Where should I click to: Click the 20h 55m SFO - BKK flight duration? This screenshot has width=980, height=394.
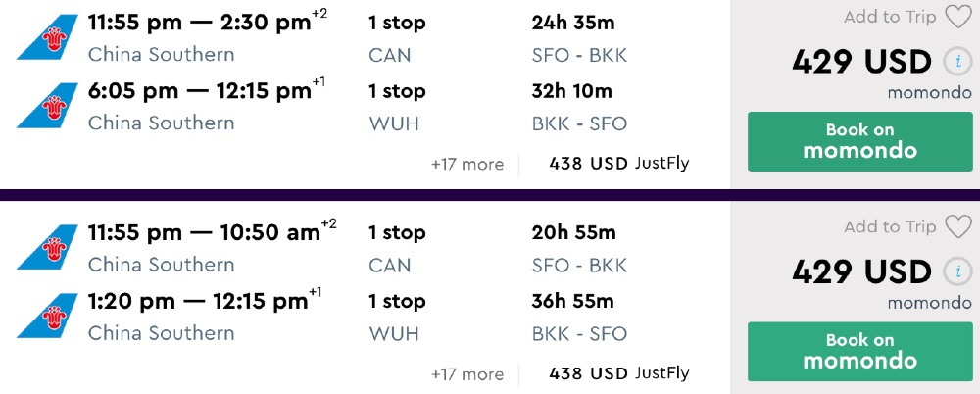[572, 232]
